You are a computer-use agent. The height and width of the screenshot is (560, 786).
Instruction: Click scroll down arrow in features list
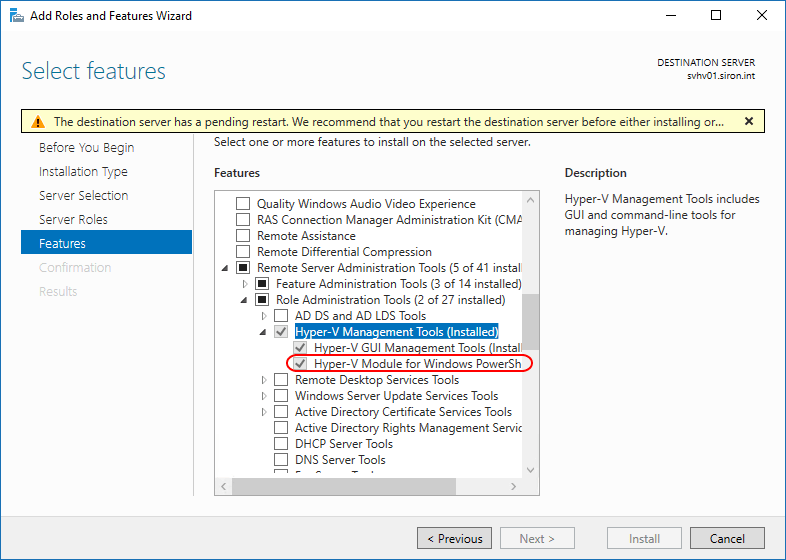point(530,470)
